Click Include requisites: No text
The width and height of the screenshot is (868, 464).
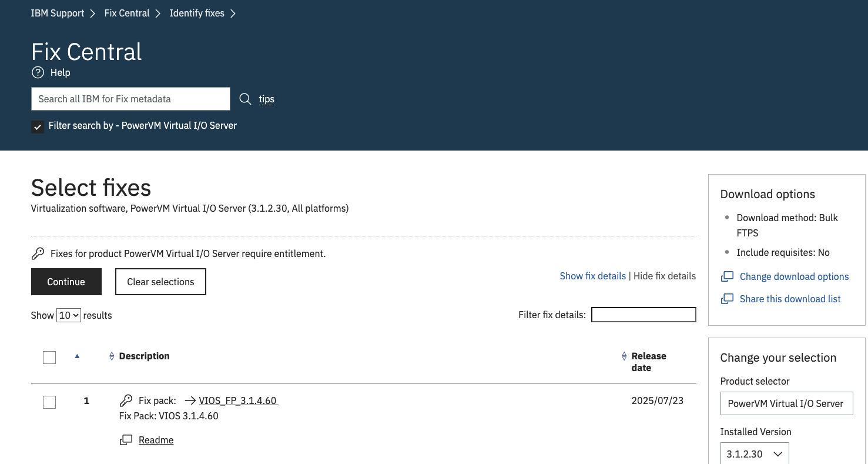point(783,252)
